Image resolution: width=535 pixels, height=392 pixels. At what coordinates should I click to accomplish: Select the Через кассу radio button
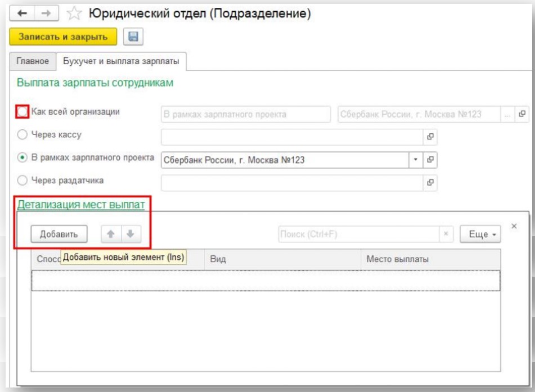point(22,135)
